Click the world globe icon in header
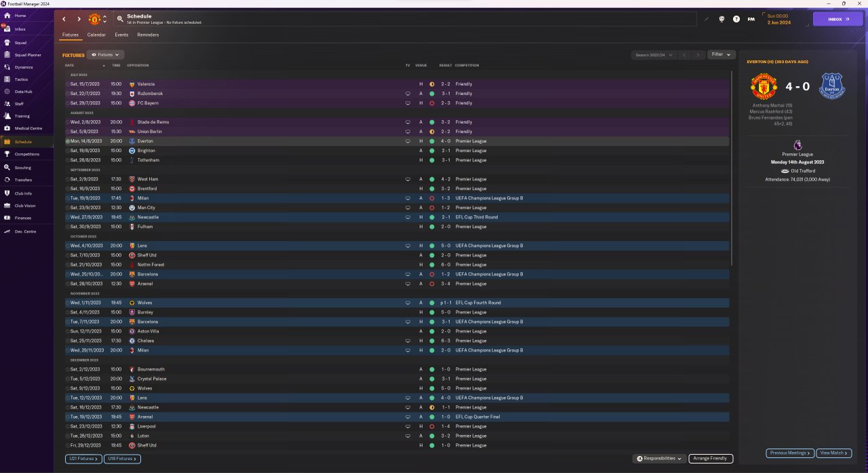Screen dimensions: 868x473 pyautogui.click(x=722, y=19)
